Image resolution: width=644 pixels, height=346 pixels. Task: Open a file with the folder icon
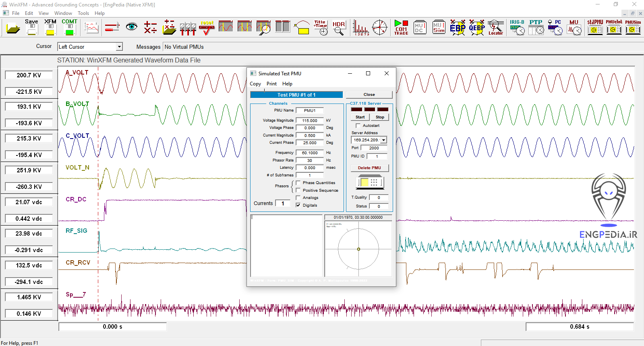tap(13, 28)
